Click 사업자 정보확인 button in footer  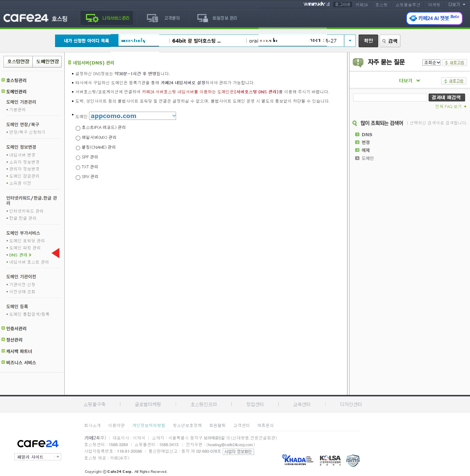238,451
